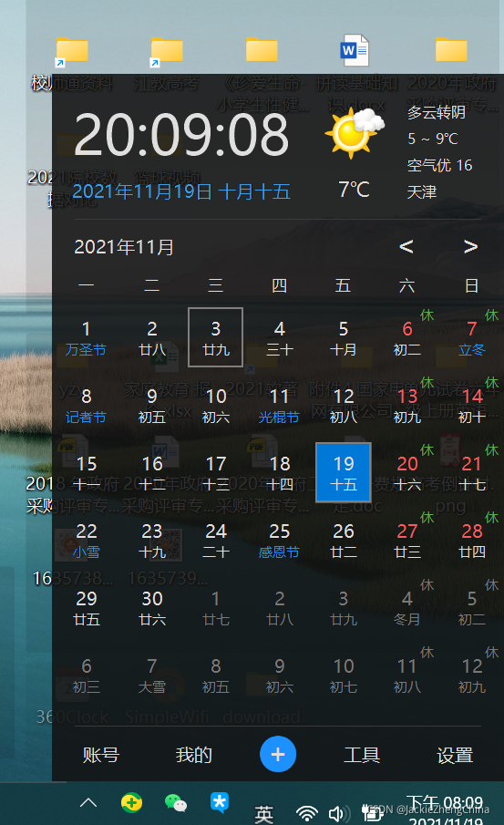The image size is (504, 825).
Task: Open the 设置 tab
Action: [455, 755]
